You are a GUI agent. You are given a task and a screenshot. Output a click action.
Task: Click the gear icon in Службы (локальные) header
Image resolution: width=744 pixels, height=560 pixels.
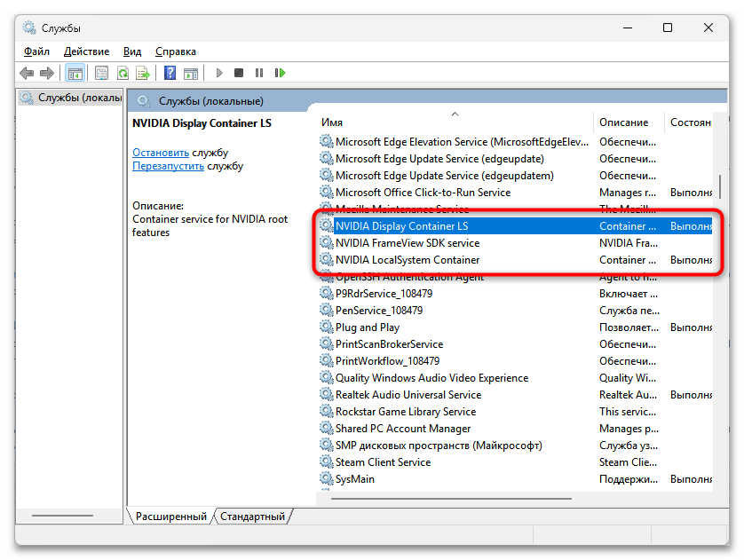click(144, 101)
